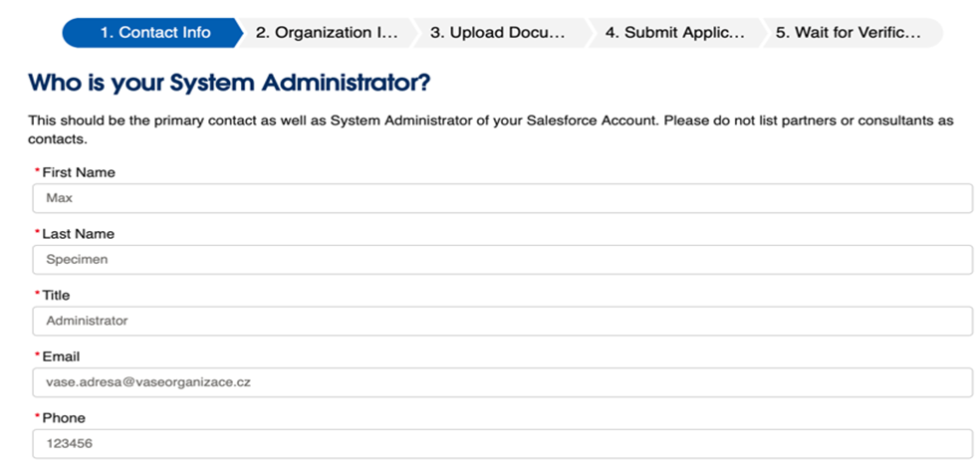The width and height of the screenshot is (980, 473).
Task: Click the red asterisk beside First Name
Action: pyautogui.click(x=37, y=173)
